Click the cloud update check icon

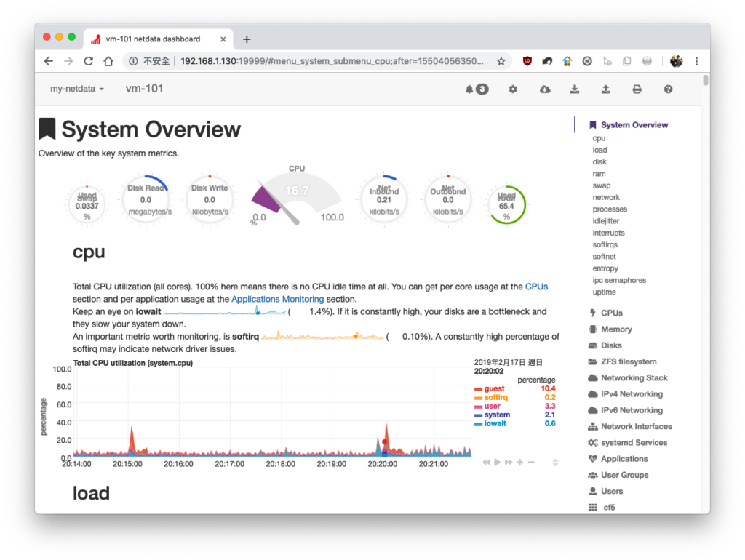coord(545,89)
